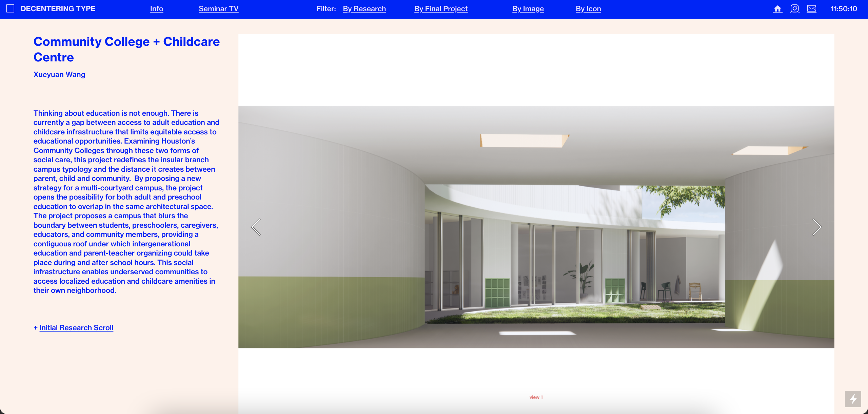Go to next image with right arrow
Screen dimensions: 868x414
click(x=817, y=227)
